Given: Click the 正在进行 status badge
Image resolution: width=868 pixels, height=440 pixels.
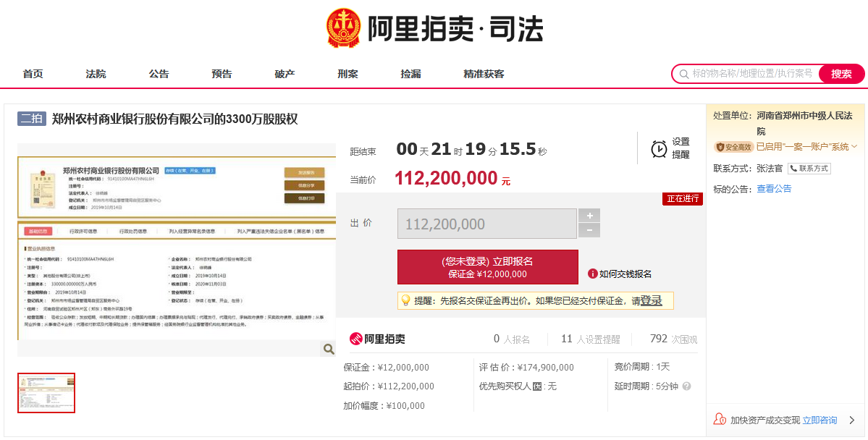Looking at the screenshot, I should tap(683, 199).
